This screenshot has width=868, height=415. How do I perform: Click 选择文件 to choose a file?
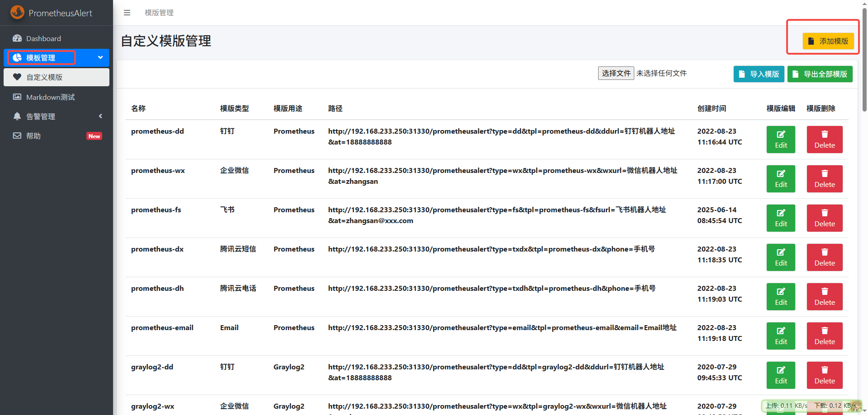coord(616,73)
